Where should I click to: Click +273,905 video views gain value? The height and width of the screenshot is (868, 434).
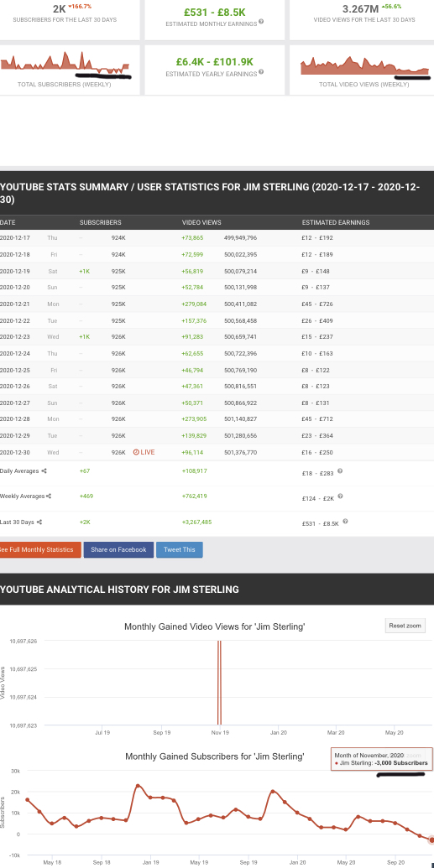point(194,419)
